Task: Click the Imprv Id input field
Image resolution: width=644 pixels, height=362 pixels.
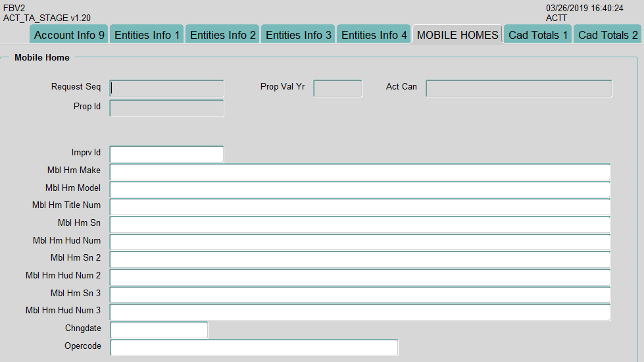Action: point(167,154)
